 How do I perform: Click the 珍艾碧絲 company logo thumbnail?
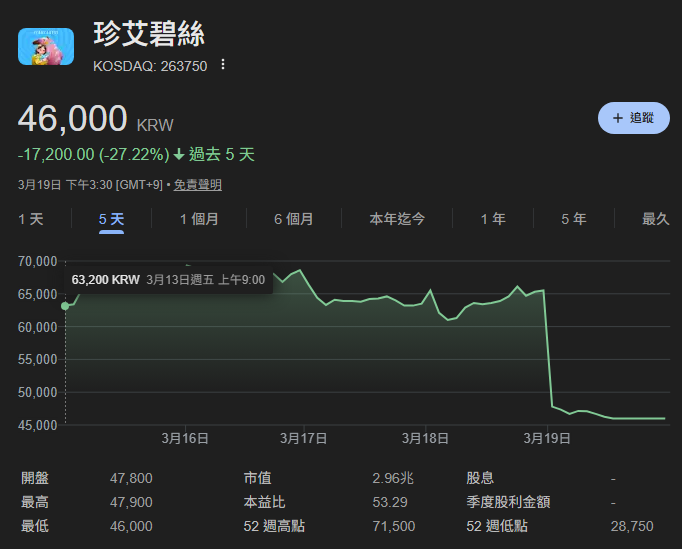(x=46, y=47)
